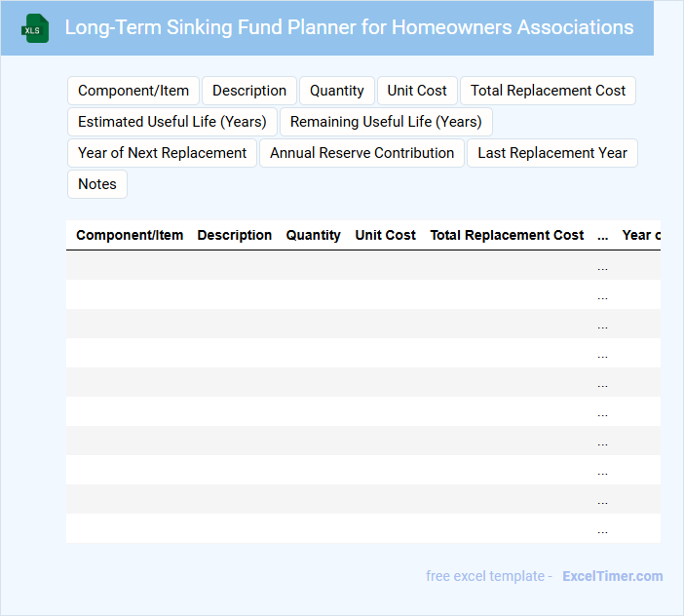Image resolution: width=684 pixels, height=616 pixels.
Task: Click the Description tag button
Action: click(x=249, y=91)
